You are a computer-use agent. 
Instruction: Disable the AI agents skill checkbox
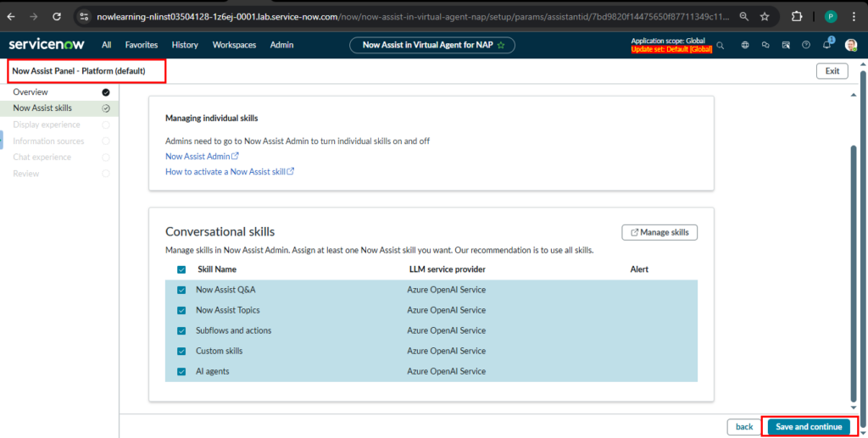(x=182, y=371)
